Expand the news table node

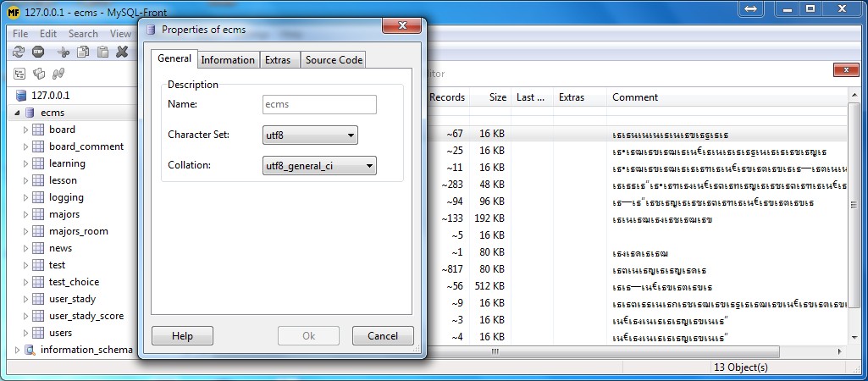tap(25, 248)
